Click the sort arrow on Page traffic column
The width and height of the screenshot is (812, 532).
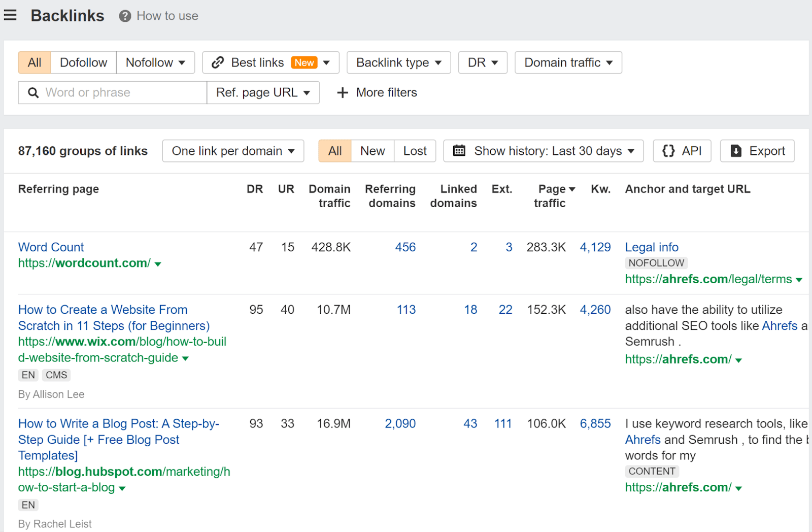click(572, 188)
